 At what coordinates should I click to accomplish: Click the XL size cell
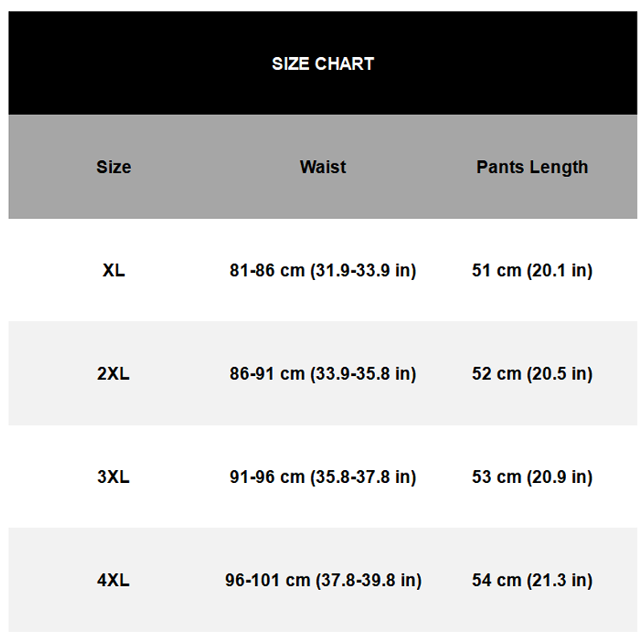(114, 270)
